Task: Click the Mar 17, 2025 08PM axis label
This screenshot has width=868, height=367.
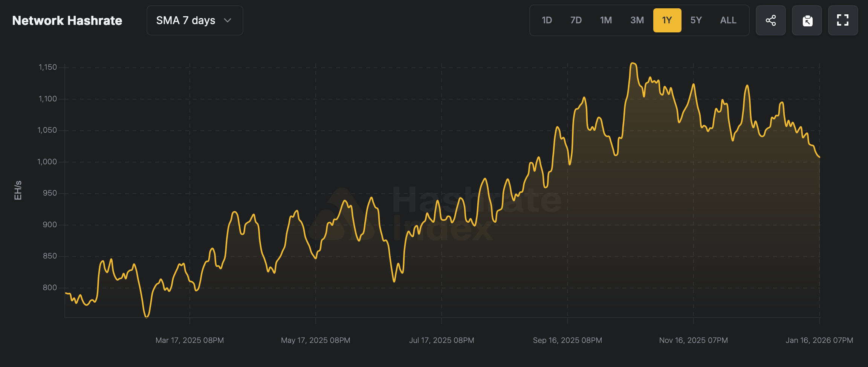Action: (189, 340)
